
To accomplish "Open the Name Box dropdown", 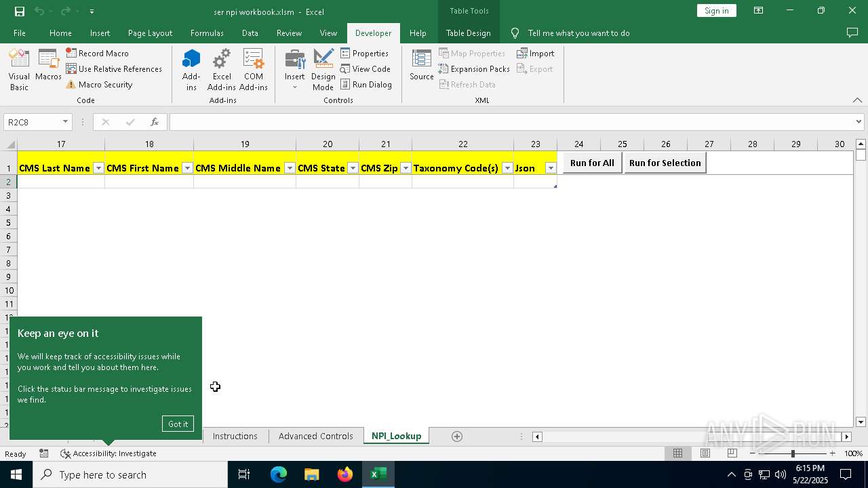I will pyautogui.click(x=65, y=122).
